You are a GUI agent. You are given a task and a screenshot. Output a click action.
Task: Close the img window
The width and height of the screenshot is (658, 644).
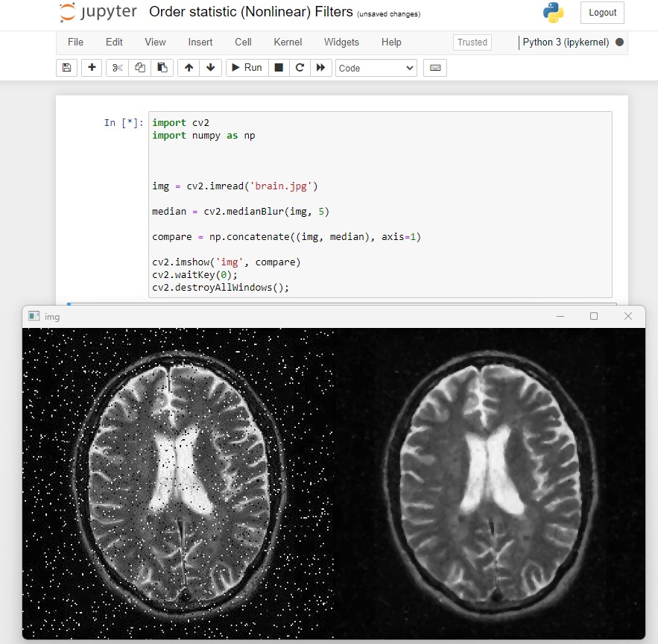(627, 316)
